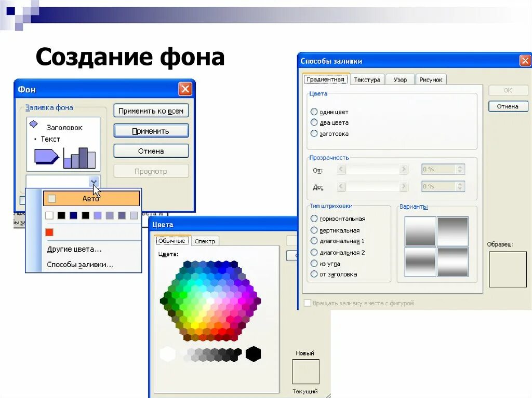Screen dimensions: 532x398
Task: Switch to the Спектр tab
Action: click(205, 241)
